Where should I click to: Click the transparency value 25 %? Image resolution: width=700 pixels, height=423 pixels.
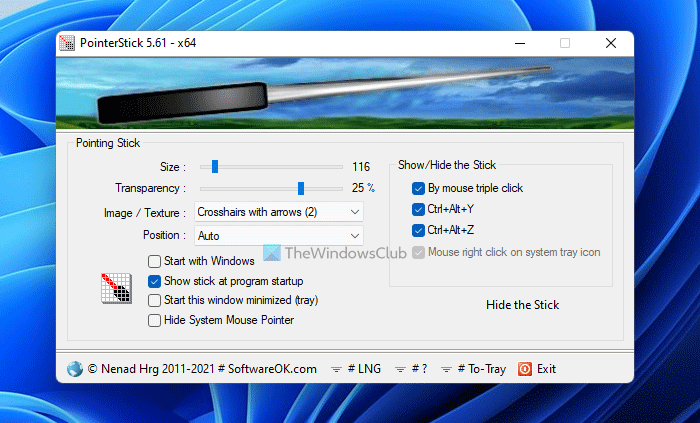click(363, 188)
